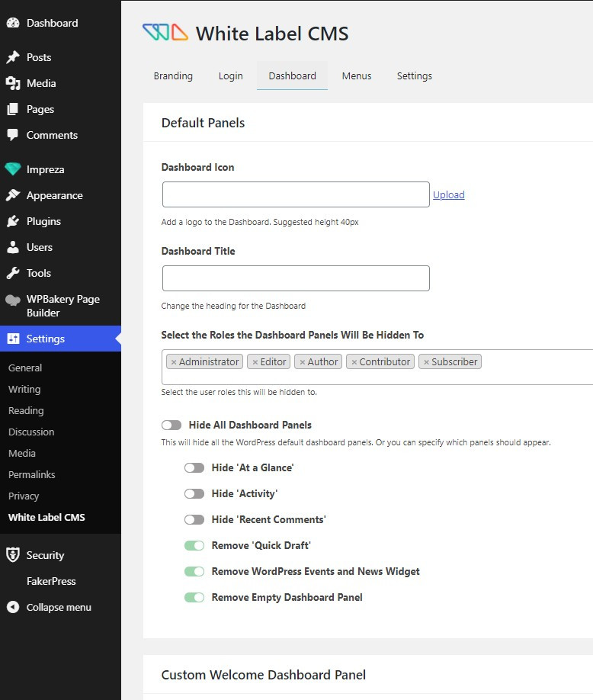Click the Appearance paintbrush icon
This screenshot has width=593, height=700.
(x=12, y=195)
